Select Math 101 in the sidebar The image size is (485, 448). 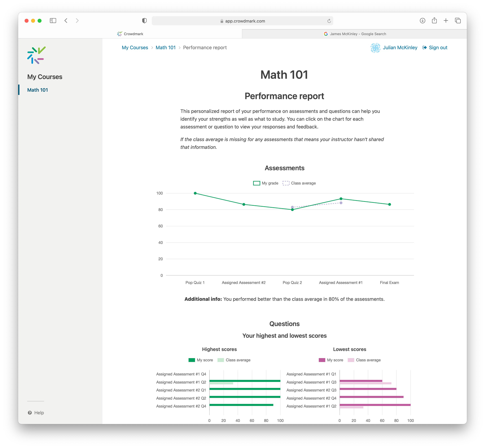pos(38,90)
